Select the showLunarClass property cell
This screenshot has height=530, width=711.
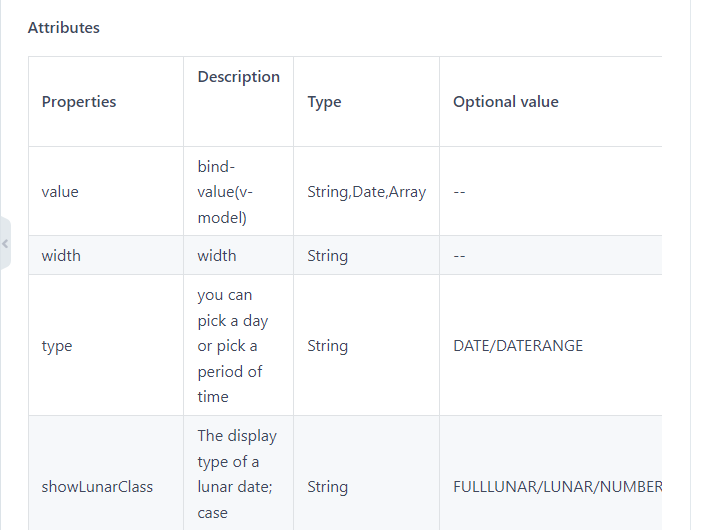[97, 487]
